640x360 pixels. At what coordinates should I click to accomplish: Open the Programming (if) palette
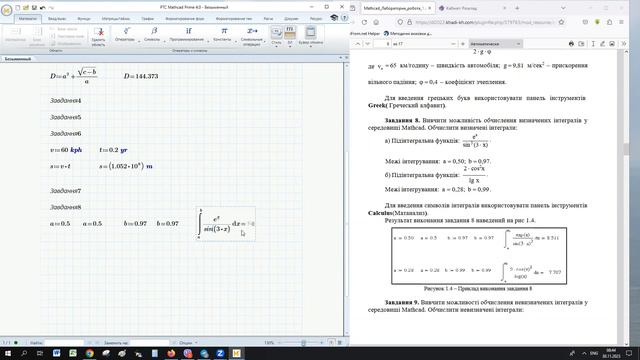click(x=187, y=34)
